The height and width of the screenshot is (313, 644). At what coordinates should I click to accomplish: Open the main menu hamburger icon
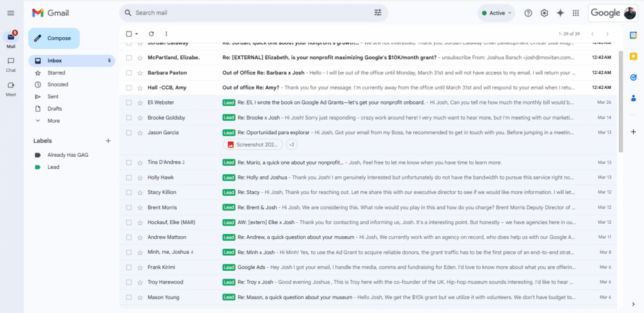pos(11,13)
